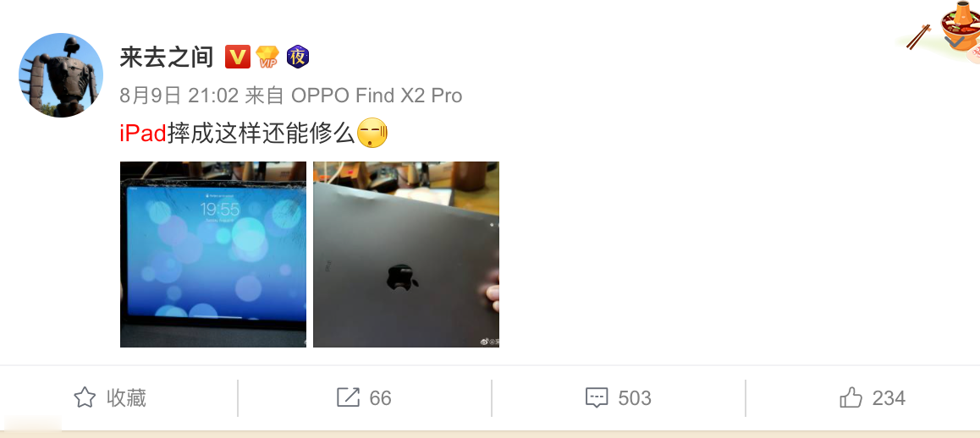Click the star favorite icon
The width and height of the screenshot is (980, 438).
85,397
